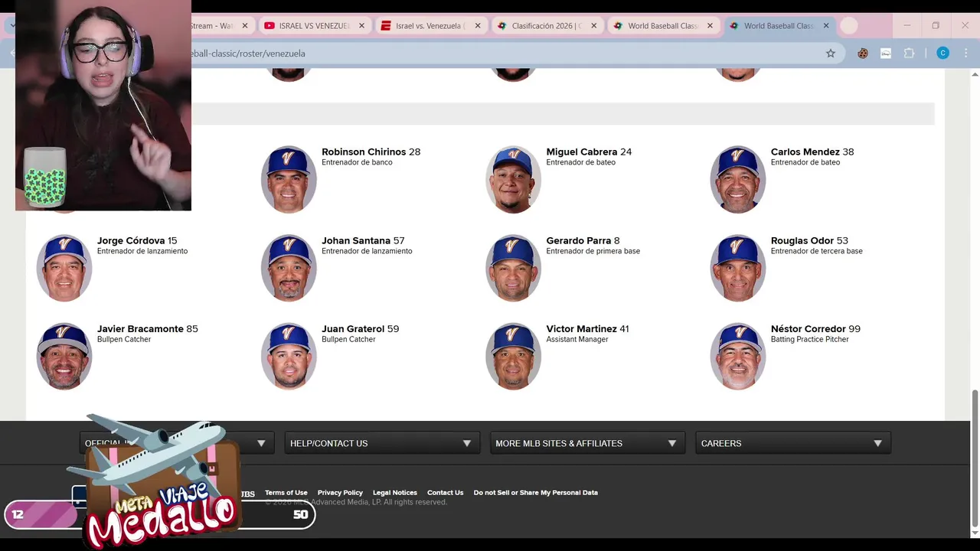Screen dimensions: 980x551
Task: Click Carlos Mendez headshot photo
Action: point(738,179)
